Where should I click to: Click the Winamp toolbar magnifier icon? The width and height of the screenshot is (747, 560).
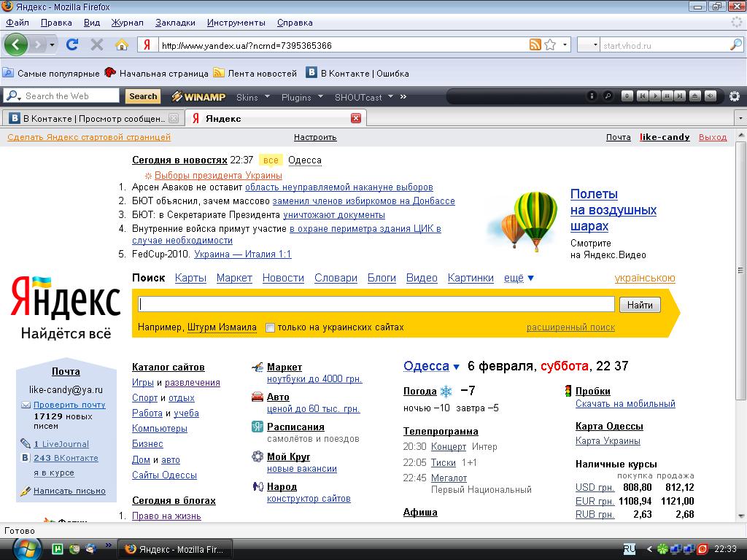pos(608,96)
